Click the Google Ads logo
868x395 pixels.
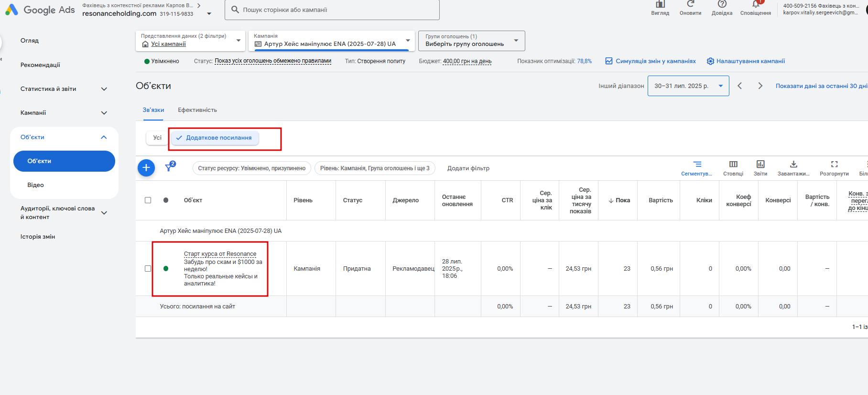(x=40, y=10)
